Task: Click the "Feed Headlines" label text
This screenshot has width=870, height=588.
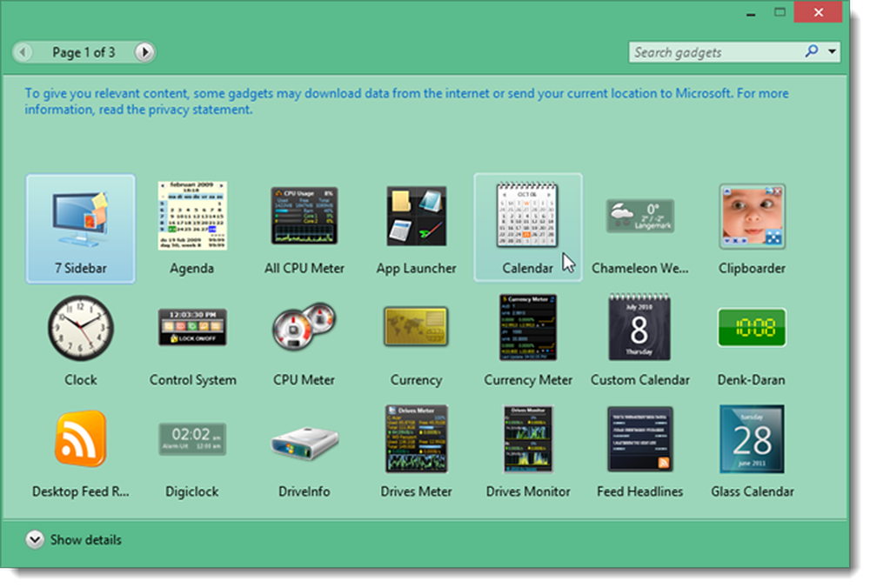Action: [639, 491]
